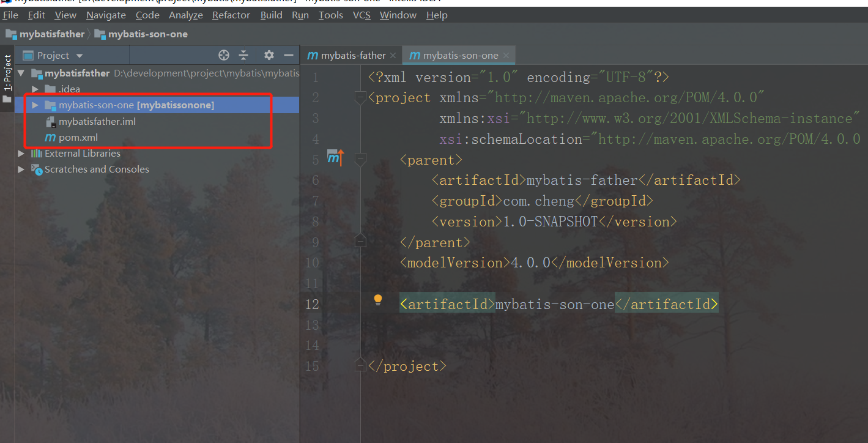Image resolution: width=868 pixels, height=443 pixels.
Task: Close the mybatis-son-one editor tab
Action: click(x=506, y=56)
